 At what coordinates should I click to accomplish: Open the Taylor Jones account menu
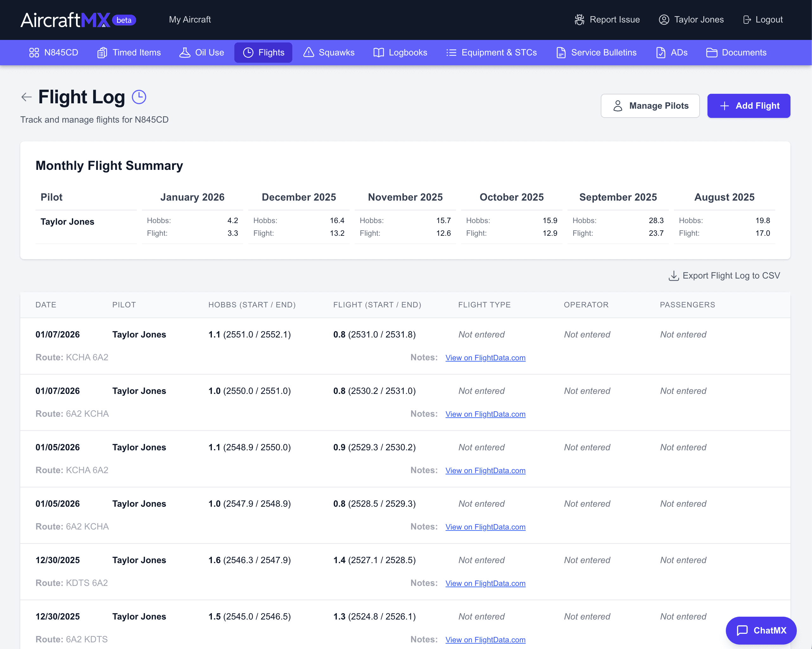coord(691,20)
